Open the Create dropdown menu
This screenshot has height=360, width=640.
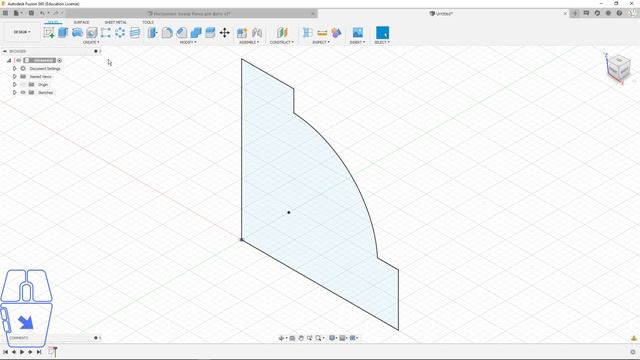(91, 42)
